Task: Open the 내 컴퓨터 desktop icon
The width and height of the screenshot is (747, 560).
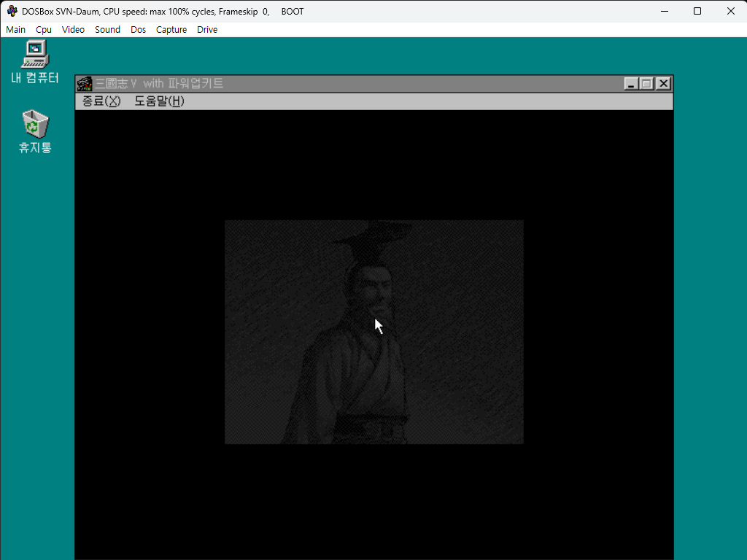Action: tap(35, 62)
